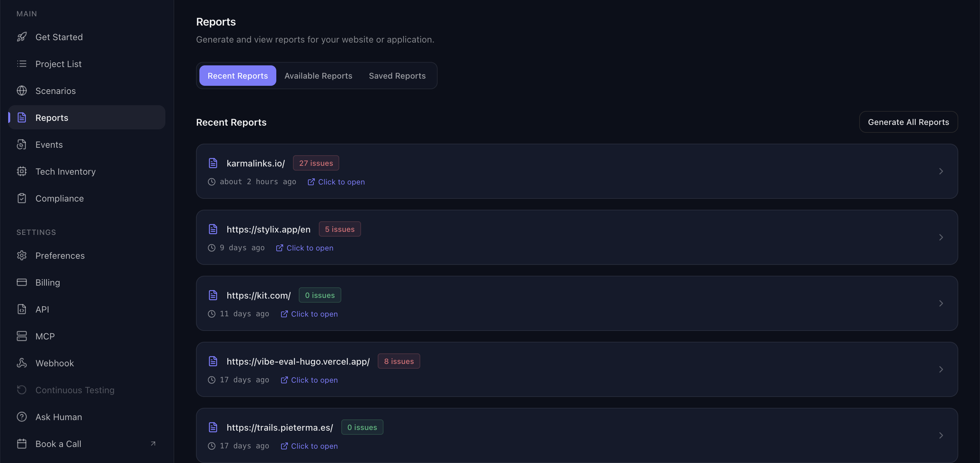This screenshot has height=463, width=980.
Task: Expand the stylix.app report chevron arrow
Action: point(941,237)
